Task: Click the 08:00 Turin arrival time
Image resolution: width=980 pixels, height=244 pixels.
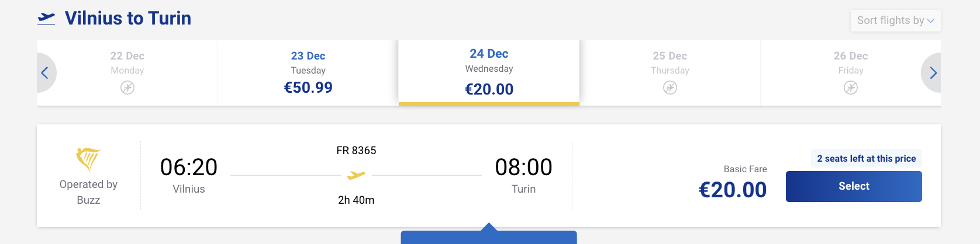Action: tap(523, 168)
